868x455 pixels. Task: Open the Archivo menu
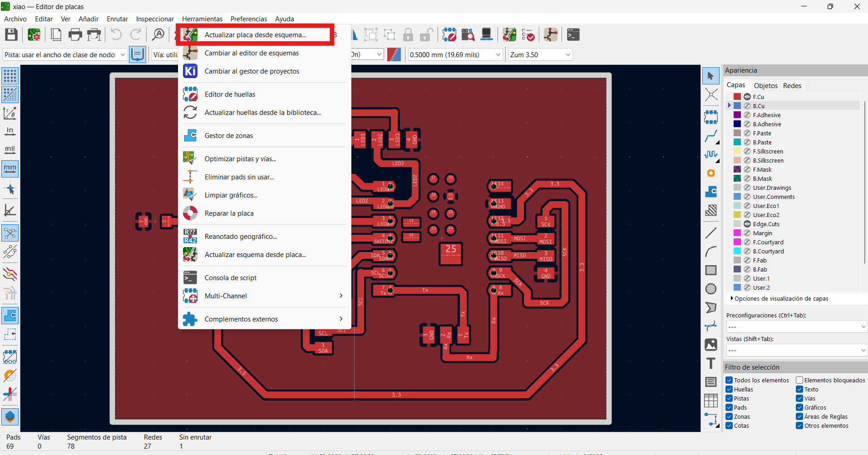click(15, 19)
